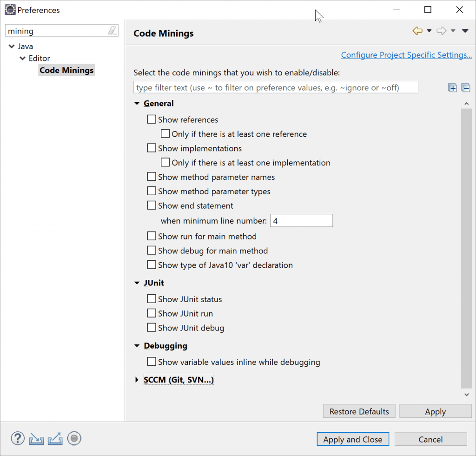Click the Oomph preference recorder icon

point(74,439)
